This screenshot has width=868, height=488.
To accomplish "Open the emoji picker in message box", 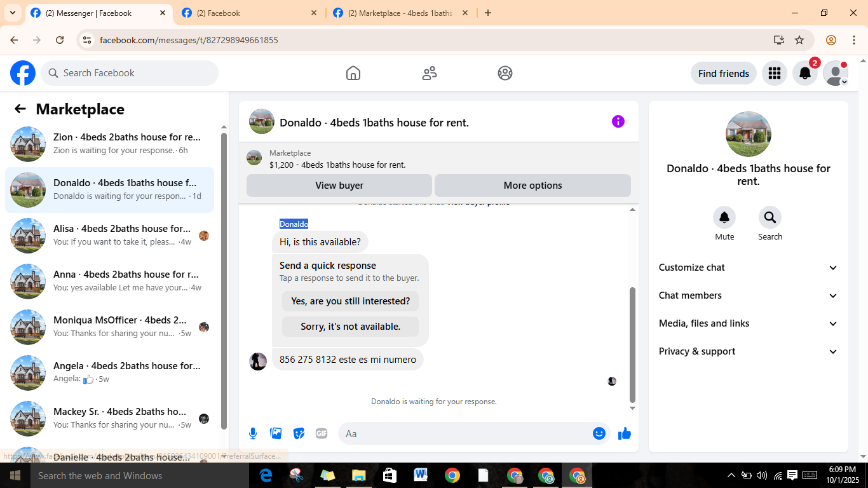I will (599, 433).
